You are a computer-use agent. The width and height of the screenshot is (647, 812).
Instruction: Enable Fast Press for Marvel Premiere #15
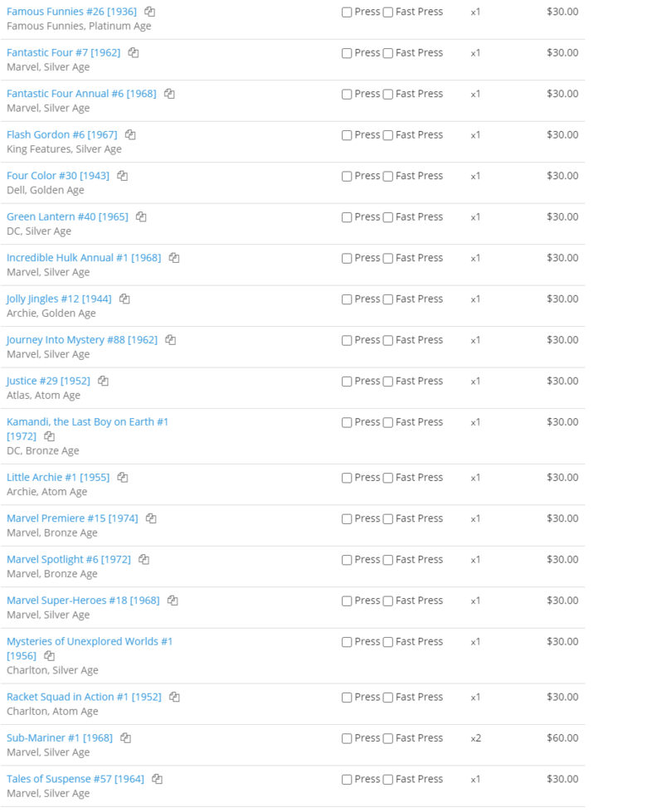pos(387,519)
